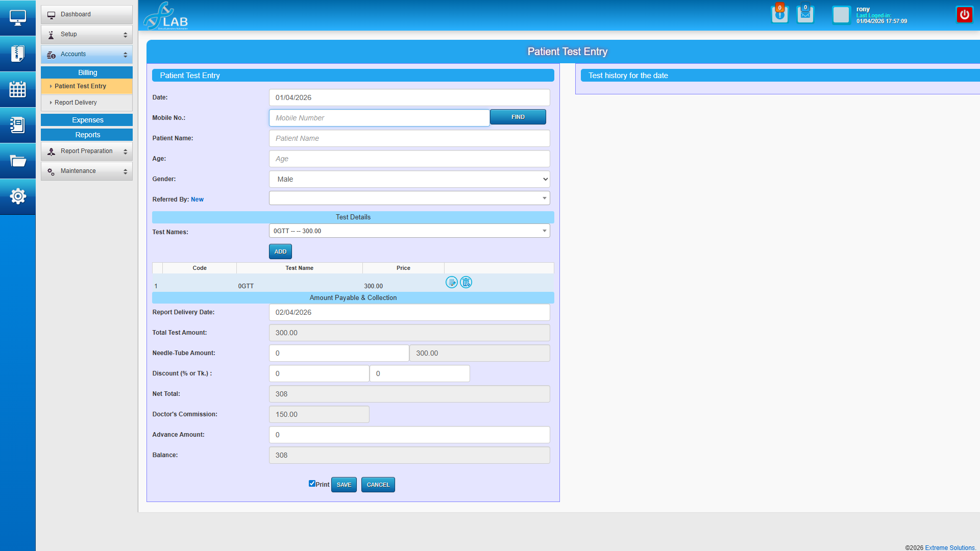Click the red power logout icon
Image resolution: width=980 pixels, height=551 pixels.
coord(964,15)
